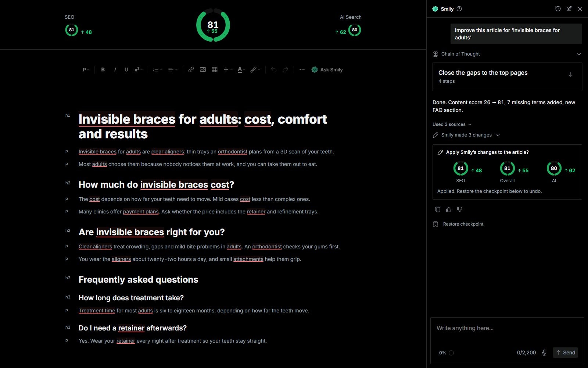Click the Frequently asked questions heading
The width and height of the screenshot is (588, 368).
click(x=138, y=280)
